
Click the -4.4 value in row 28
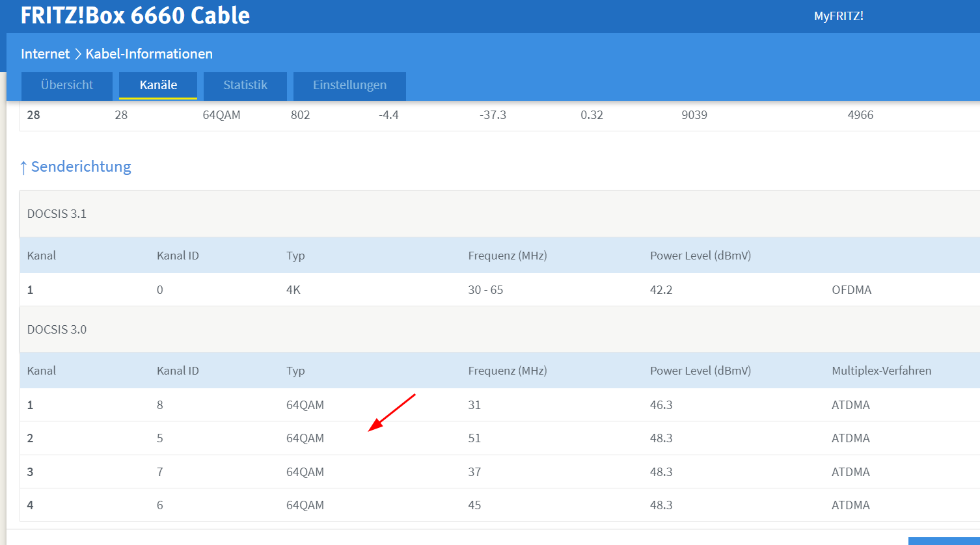coord(388,115)
